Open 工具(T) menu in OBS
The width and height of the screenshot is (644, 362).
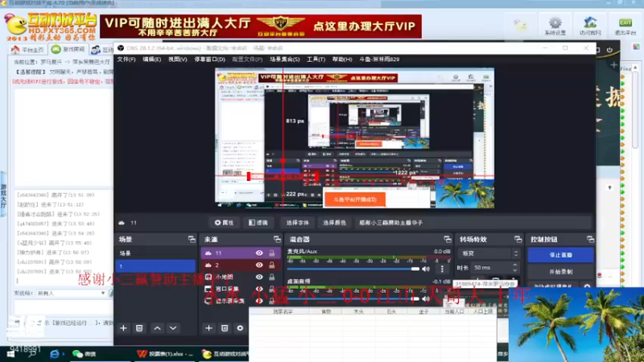point(316,60)
